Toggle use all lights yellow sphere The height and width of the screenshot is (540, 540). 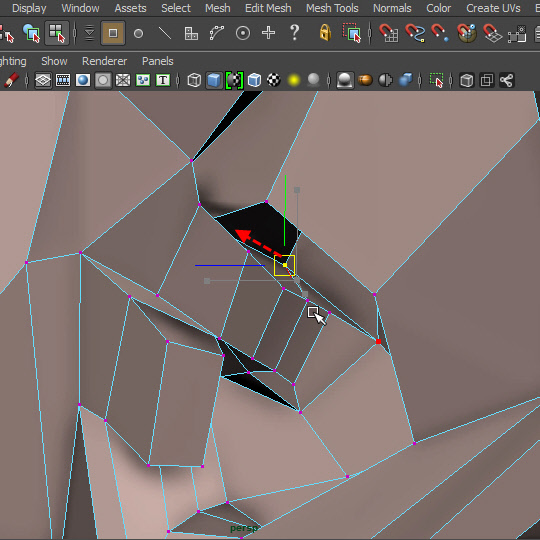[294, 80]
